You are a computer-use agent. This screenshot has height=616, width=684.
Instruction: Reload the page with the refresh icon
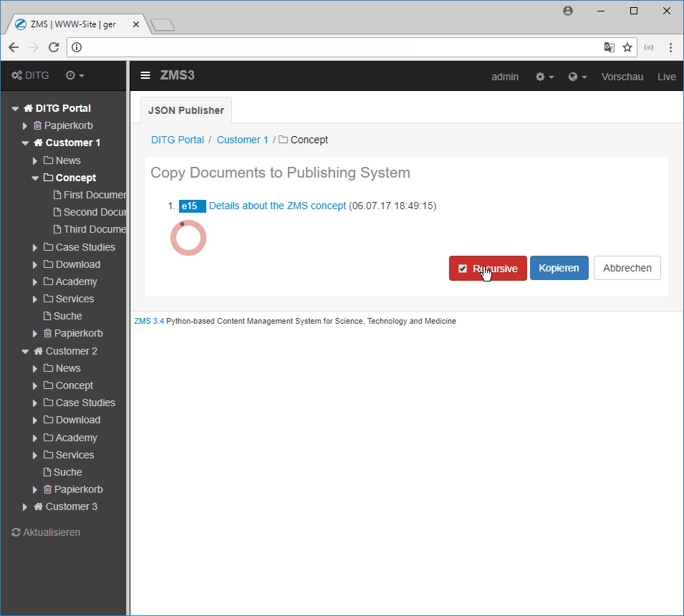pos(54,47)
